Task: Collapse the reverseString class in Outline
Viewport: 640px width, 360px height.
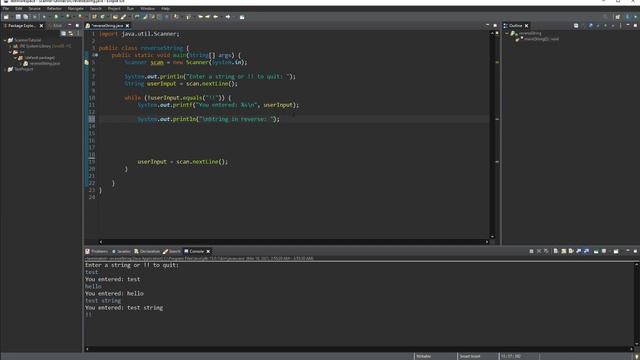Action: tap(507, 33)
